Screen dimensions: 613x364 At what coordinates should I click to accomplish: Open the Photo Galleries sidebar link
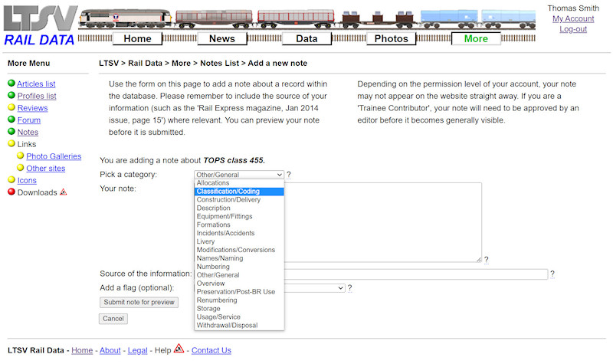tap(54, 156)
